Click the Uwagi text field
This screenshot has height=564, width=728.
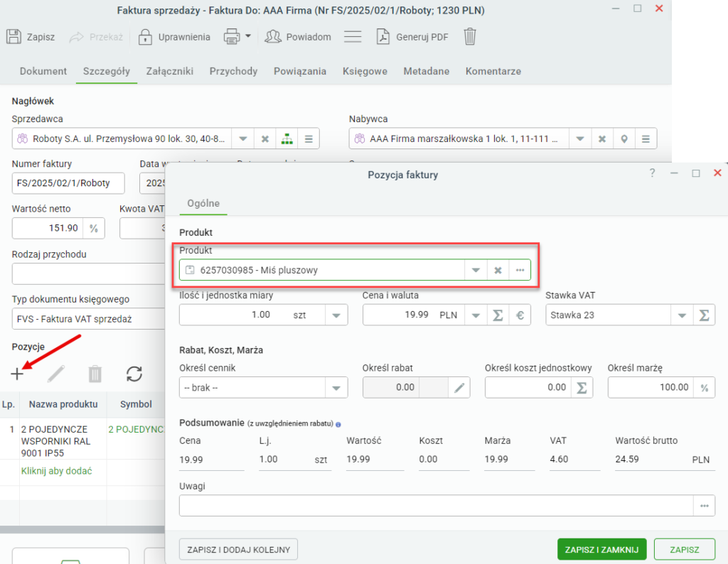(x=437, y=506)
